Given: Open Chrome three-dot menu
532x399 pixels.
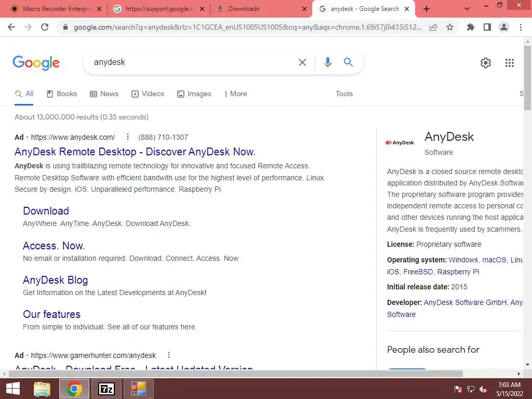Looking at the screenshot, I should (x=521, y=27).
